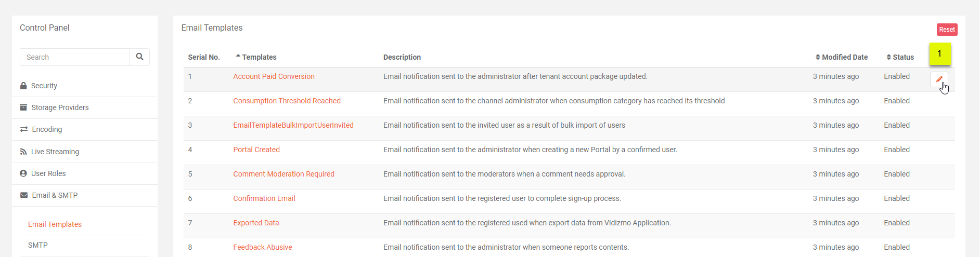Click the pencil edit icon for Account Paid Conversion
This screenshot has height=257, width=980.
[x=939, y=79]
